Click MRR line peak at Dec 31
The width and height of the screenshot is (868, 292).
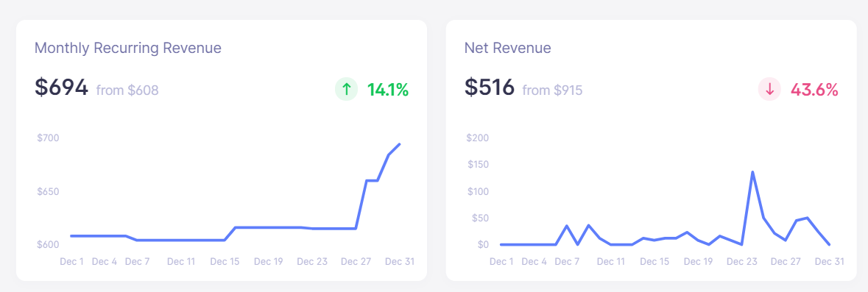click(400, 143)
